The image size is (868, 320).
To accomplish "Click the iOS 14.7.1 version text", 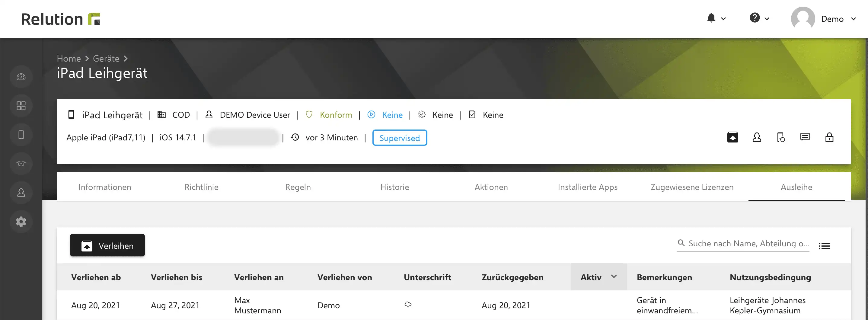I will (x=178, y=137).
